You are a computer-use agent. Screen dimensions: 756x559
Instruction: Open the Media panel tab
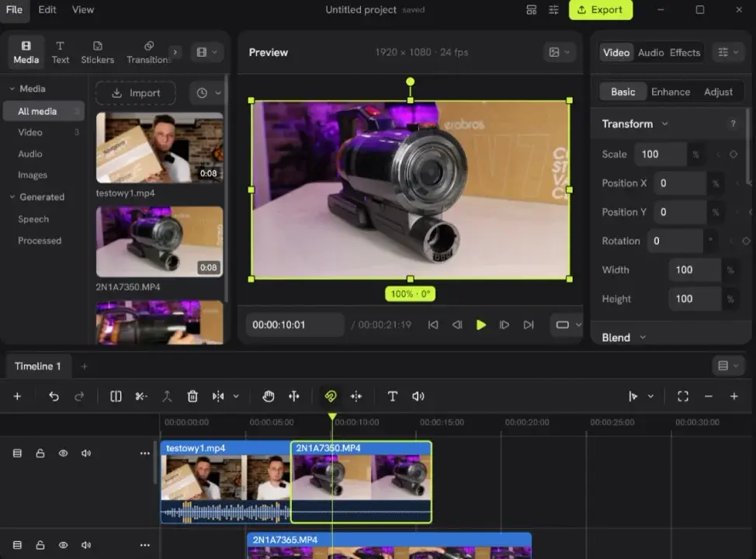pyautogui.click(x=26, y=53)
